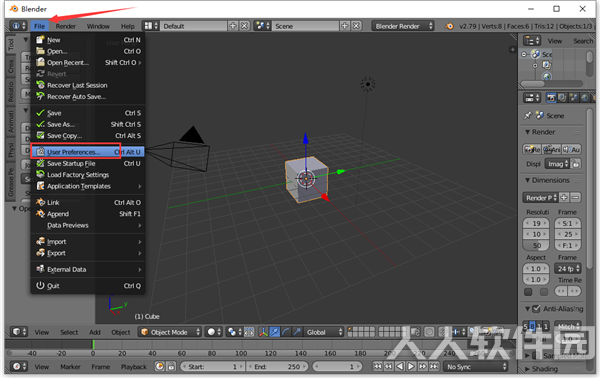Toggle automatic keyframe record button in timeline
Image resolution: width=600 pixels, height=378 pixels.
[x=160, y=367]
